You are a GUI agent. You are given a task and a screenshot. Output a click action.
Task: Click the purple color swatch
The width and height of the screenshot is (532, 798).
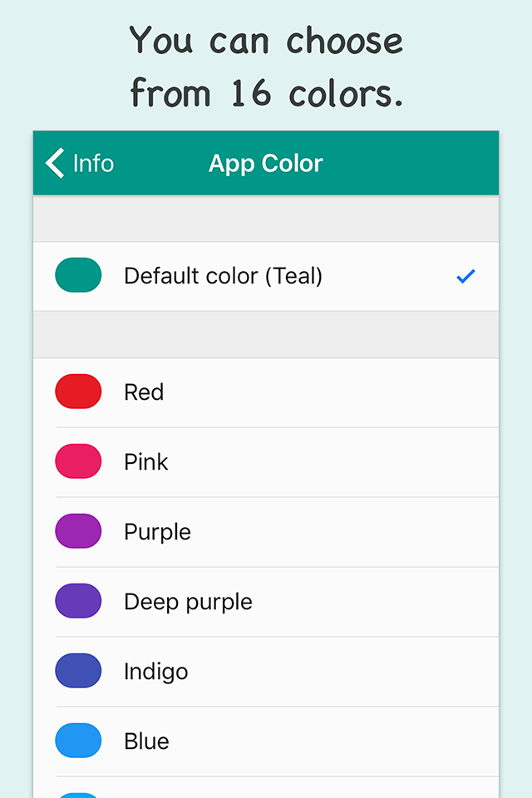pyautogui.click(x=78, y=531)
